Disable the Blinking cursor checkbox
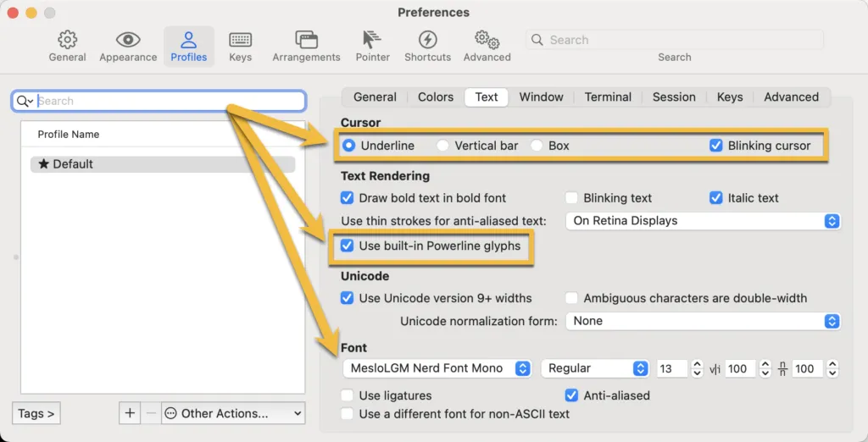The width and height of the screenshot is (868, 442). pos(716,146)
